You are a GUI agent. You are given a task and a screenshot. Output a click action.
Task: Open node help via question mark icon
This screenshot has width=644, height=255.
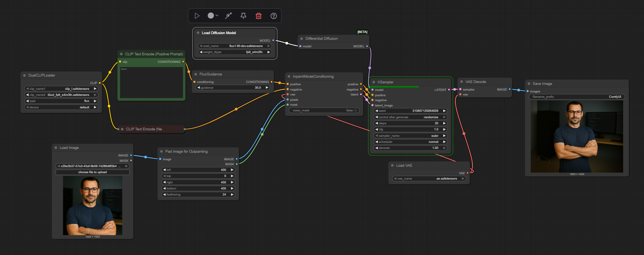274,16
